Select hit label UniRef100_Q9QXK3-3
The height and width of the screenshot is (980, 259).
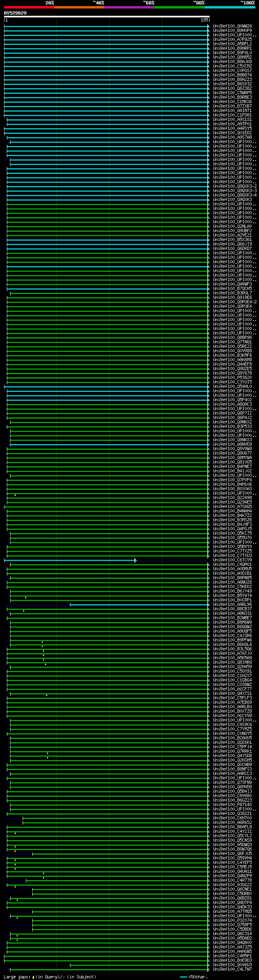(x=235, y=191)
